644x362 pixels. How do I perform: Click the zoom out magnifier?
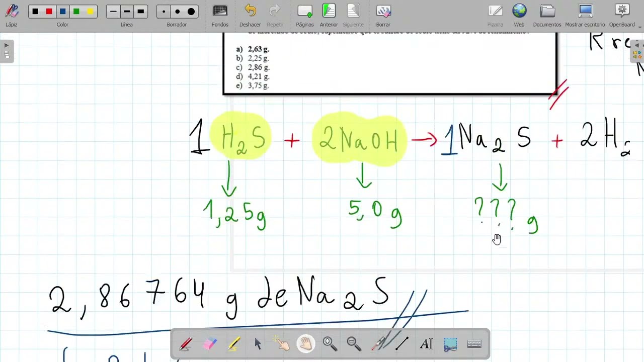tap(354, 344)
